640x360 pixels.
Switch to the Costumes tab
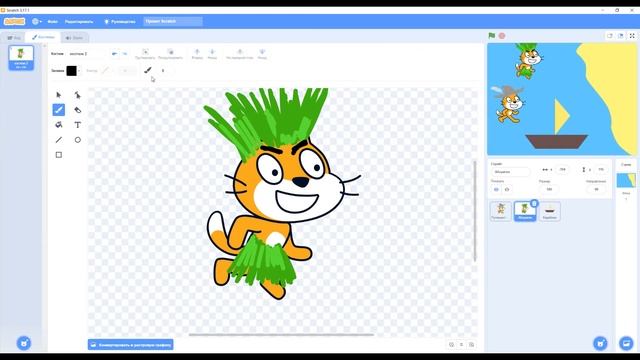tap(43, 37)
